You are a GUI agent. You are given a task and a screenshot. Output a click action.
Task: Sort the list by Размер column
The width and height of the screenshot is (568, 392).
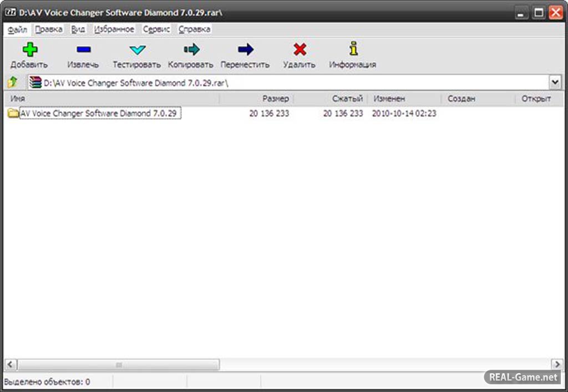tap(257, 99)
